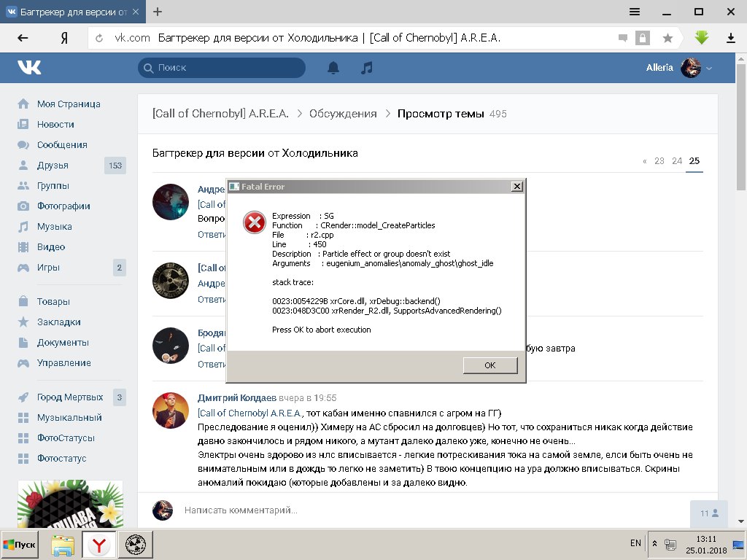Viewport: 747px width, 560px height.
Task: Open a new browser tab
Action: click(x=158, y=12)
